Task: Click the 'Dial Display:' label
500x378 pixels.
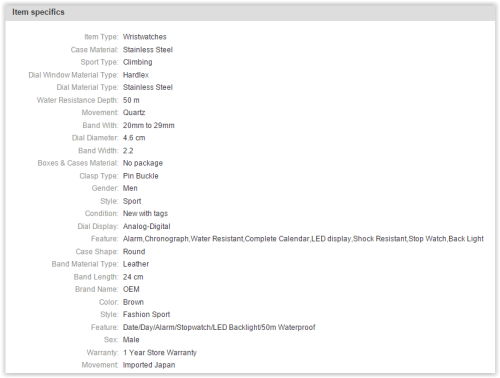Action: (x=98, y=226)
